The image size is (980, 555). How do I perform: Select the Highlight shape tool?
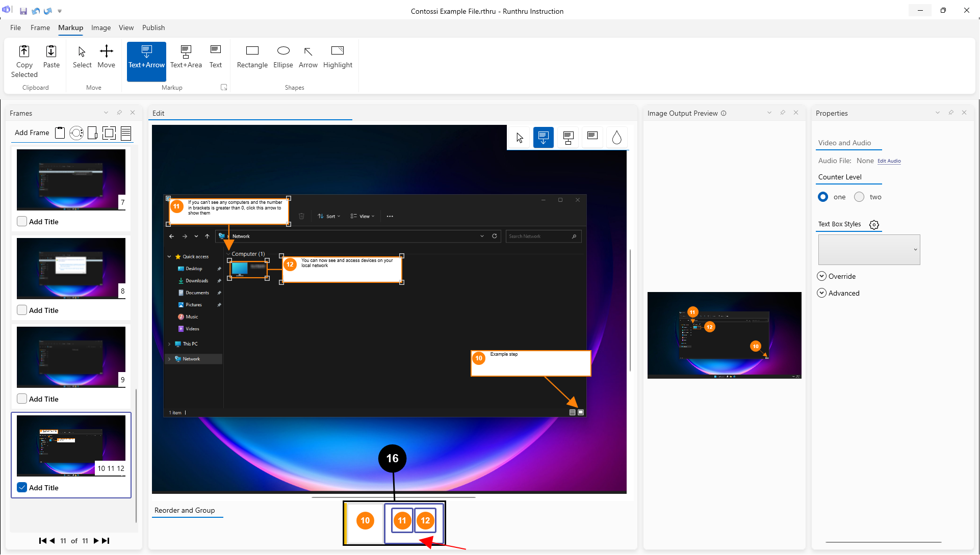[338, 56]
